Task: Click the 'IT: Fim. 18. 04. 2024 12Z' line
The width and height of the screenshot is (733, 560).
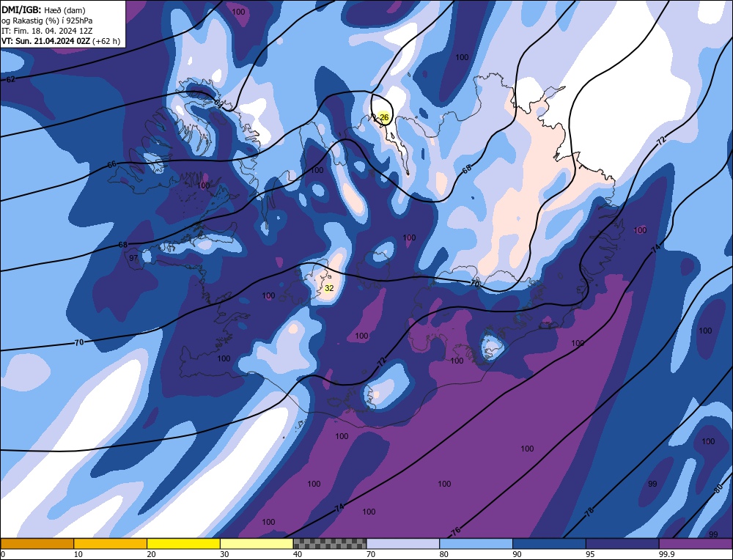Action: tap(47, 31)
